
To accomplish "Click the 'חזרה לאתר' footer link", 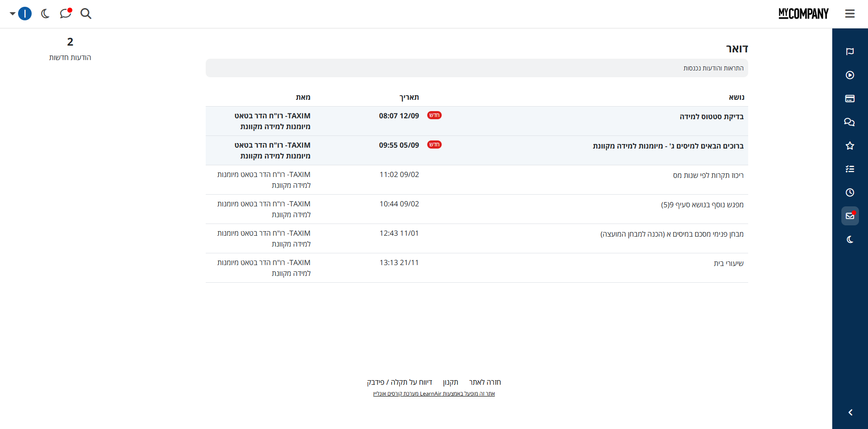I will pos(485,382).
